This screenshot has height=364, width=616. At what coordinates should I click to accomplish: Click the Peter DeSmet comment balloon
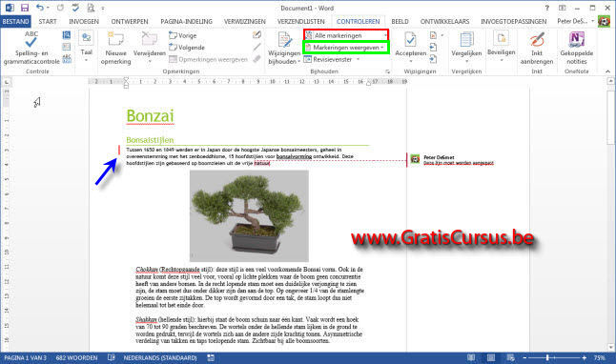[452, 160]
